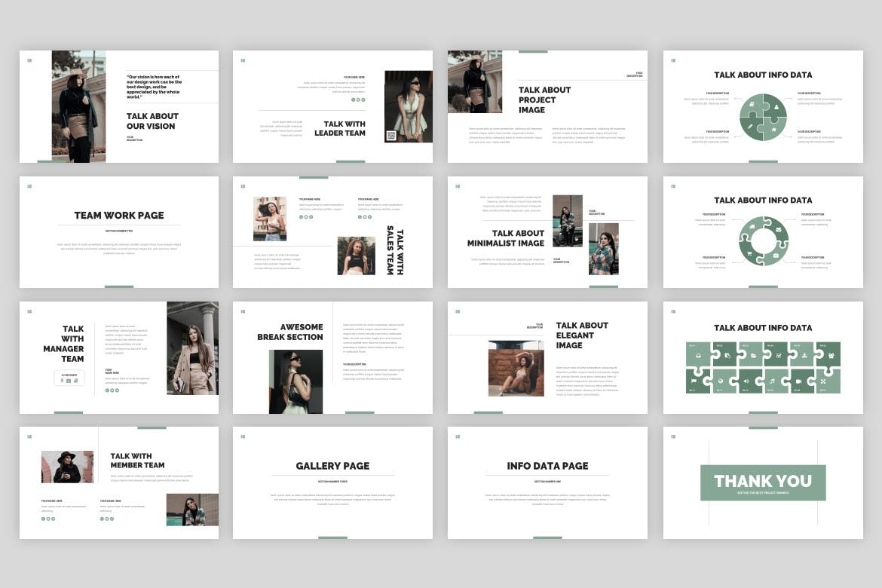Viewport: 882px width, 588px height.
Task: Click the social icons on Manager Team slide
Action: pyautogui.click(x=112, y=390)
